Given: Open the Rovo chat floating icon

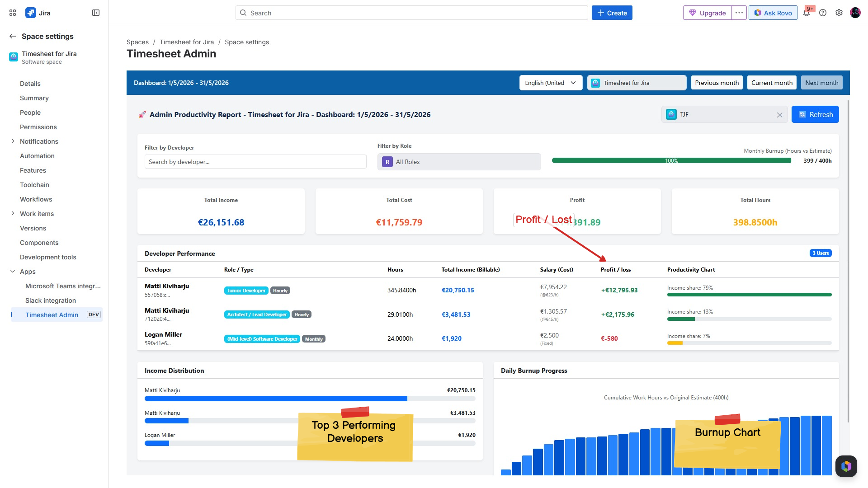Looking at the screenshot, I should (846, 466).
